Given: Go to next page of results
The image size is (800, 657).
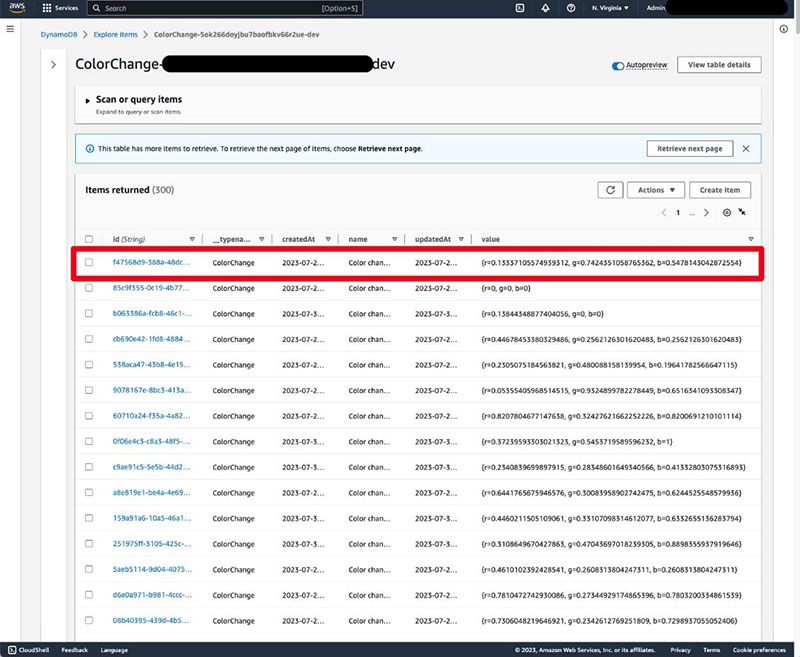Looking at the screenshot, I should point(706,213).
